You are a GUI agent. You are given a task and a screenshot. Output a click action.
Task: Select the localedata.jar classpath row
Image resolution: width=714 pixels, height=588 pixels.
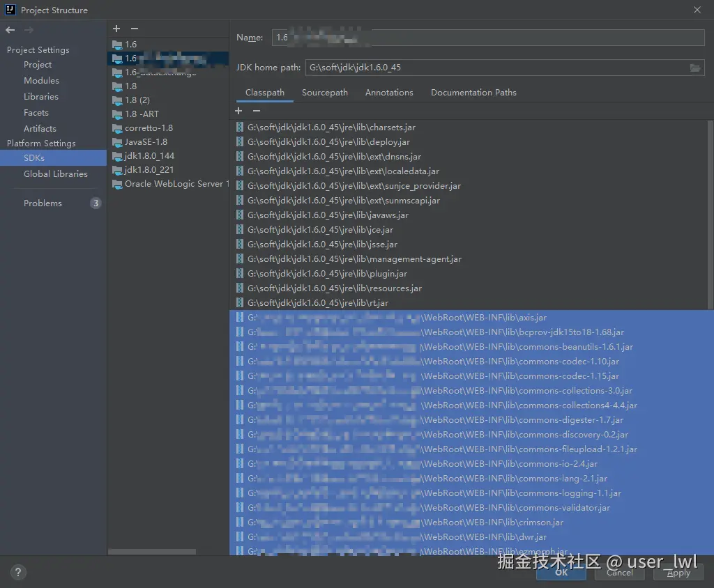click(469, 171)
